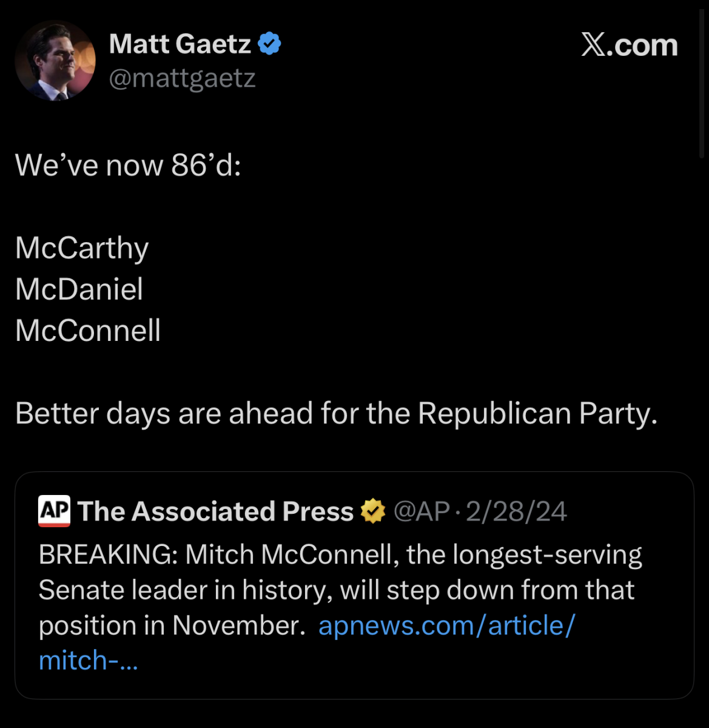This screenshot has height=728, width=709.
Task: Click the word McCarthy in the post
Action: 82,248
